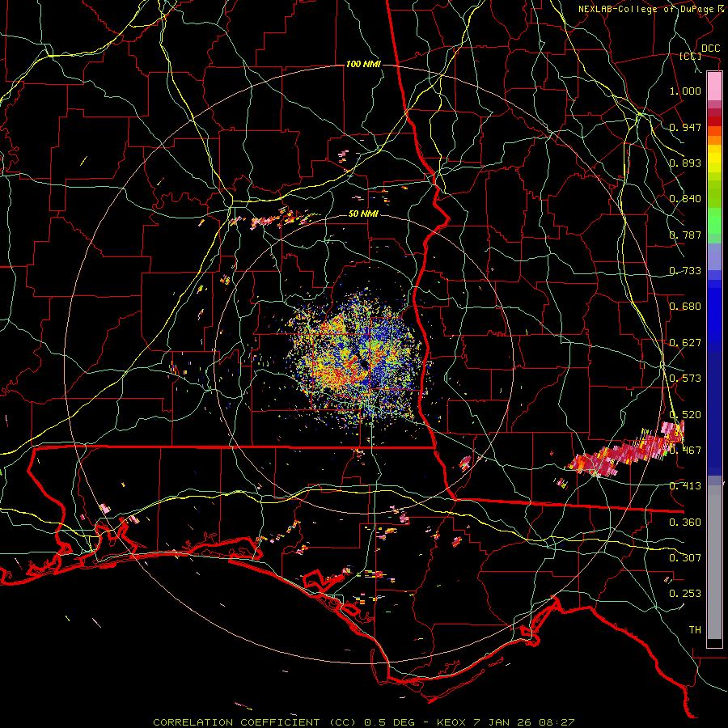Click the long pink echo band near the eastern range ring
Image resolution: width=728 pixels, height=728 pixels.
click(x=627, y=451)
